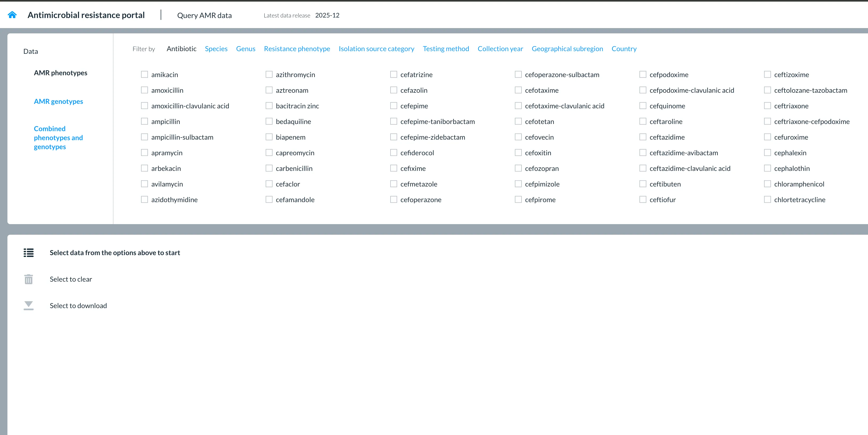Tick the cefiderocol checkbox
868x435 pixels.
pos(393,153)
